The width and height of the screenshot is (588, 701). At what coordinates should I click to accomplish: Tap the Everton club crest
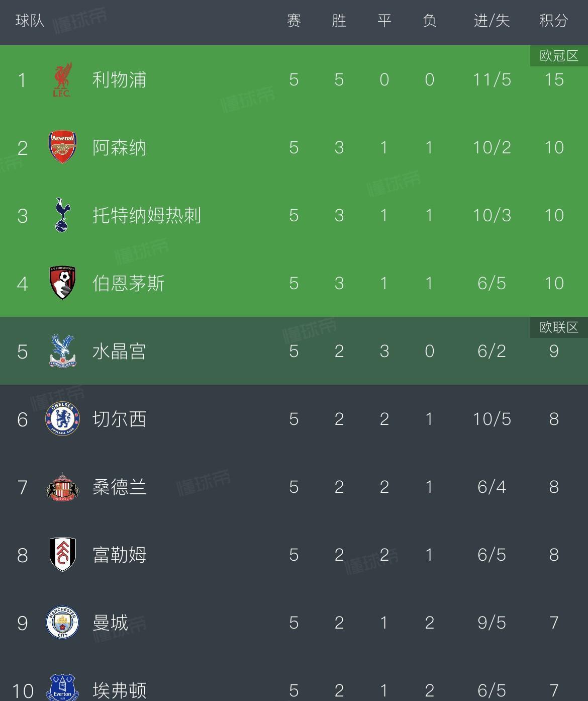62,688
